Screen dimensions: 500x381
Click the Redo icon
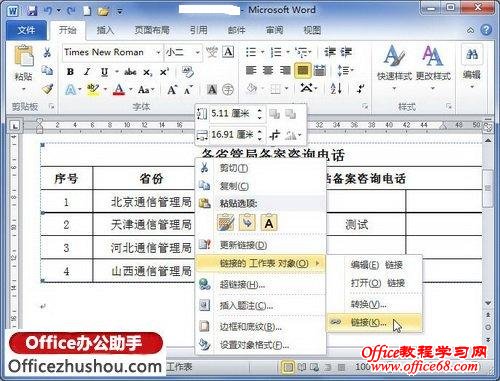[71, 11]
